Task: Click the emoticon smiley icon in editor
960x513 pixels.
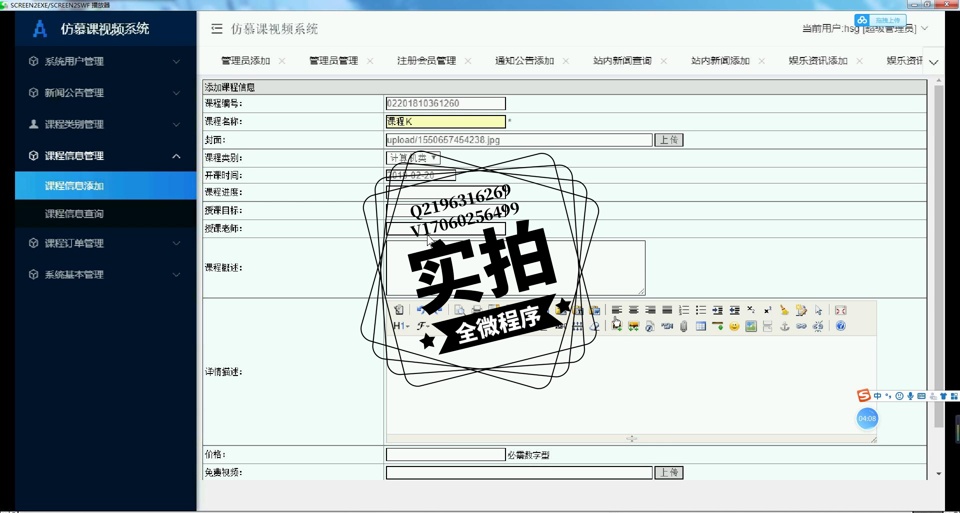Action: pyautogui.click(x=734, y=326)
